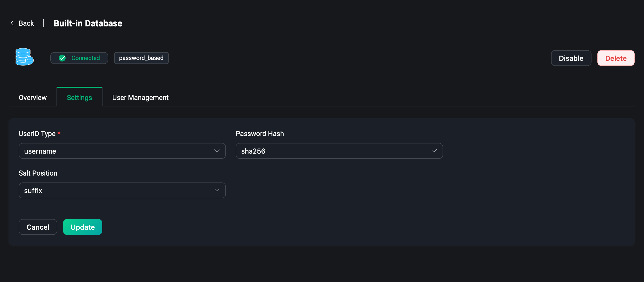Click the UserID Type chevron arrow
Image resolution: width=644 pixels, height=282 pixels.
(x=217, y=151)
